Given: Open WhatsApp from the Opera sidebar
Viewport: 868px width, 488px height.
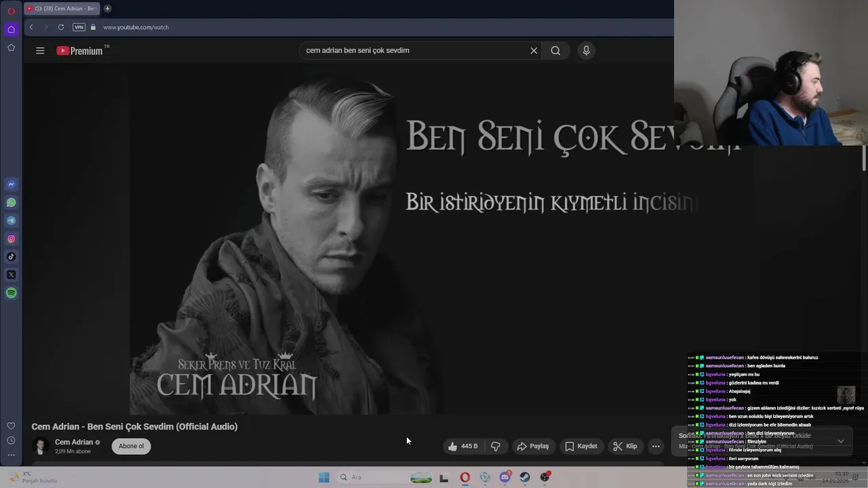Looking at the screenshot, I should point(11,203).
